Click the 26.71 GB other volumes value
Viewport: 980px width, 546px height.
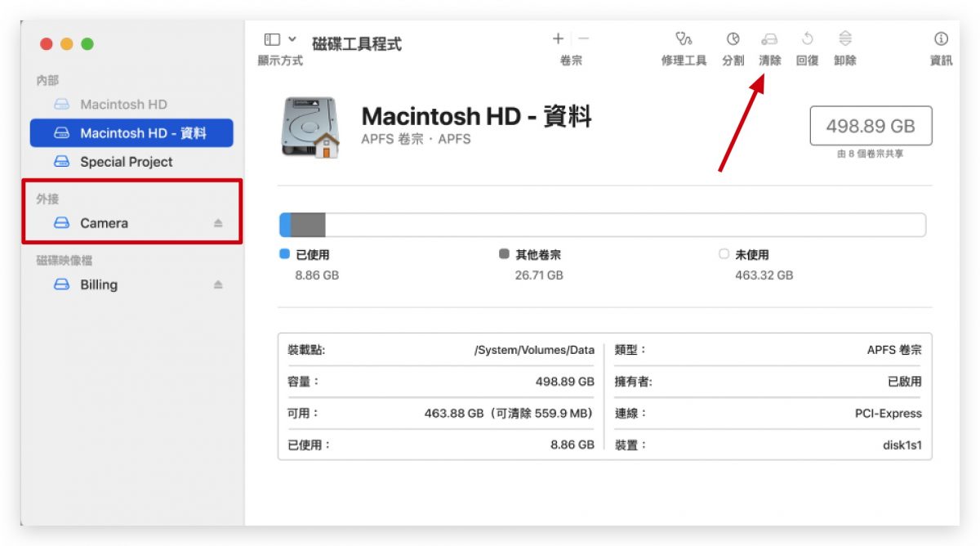pyautogui.click(x=539, y=275)
